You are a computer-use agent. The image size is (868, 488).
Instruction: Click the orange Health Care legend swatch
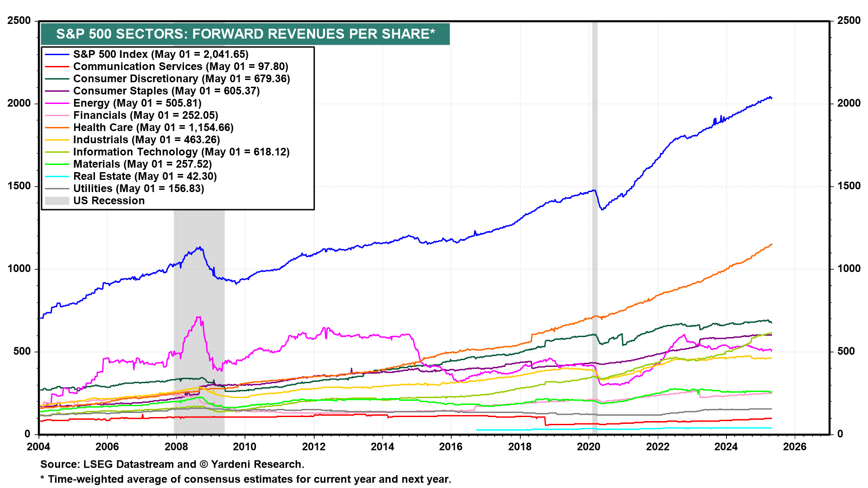[x=57, y=127]
